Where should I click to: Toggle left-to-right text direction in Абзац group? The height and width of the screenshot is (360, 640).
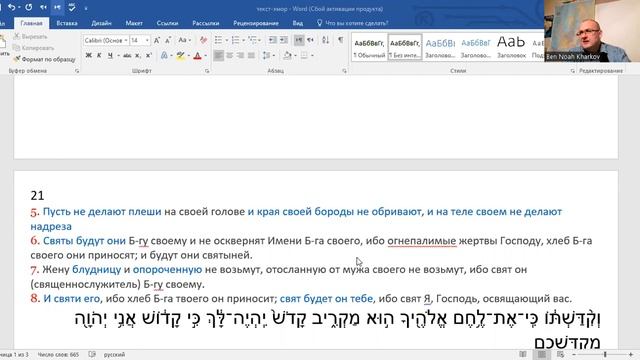[x=299, y=40]
